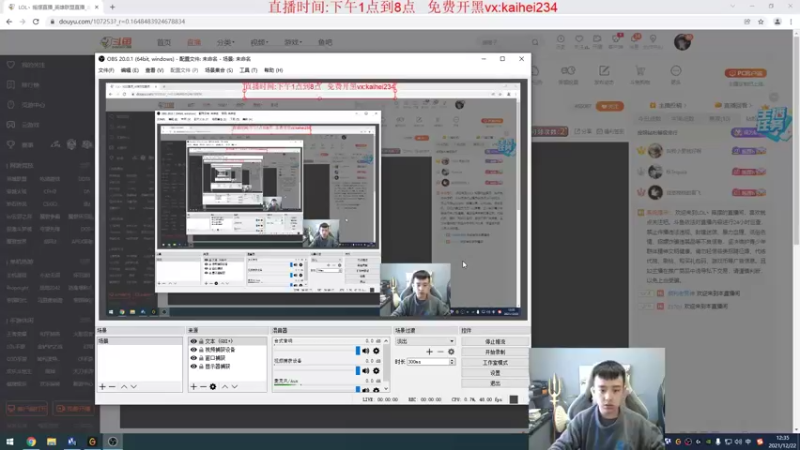
Task: Open the 查看(V) menu in OBS
Action: point(155,70)
